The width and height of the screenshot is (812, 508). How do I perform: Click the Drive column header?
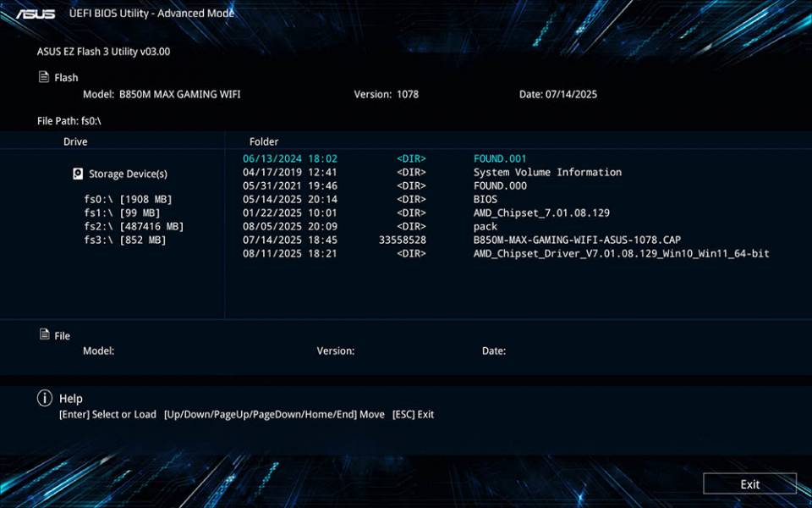point(74,141)
